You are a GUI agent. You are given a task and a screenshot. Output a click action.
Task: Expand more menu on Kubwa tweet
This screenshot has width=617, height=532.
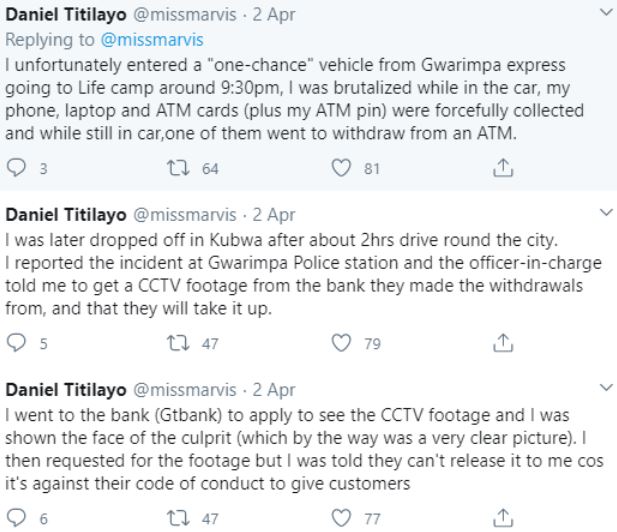[x=599, y=213]
